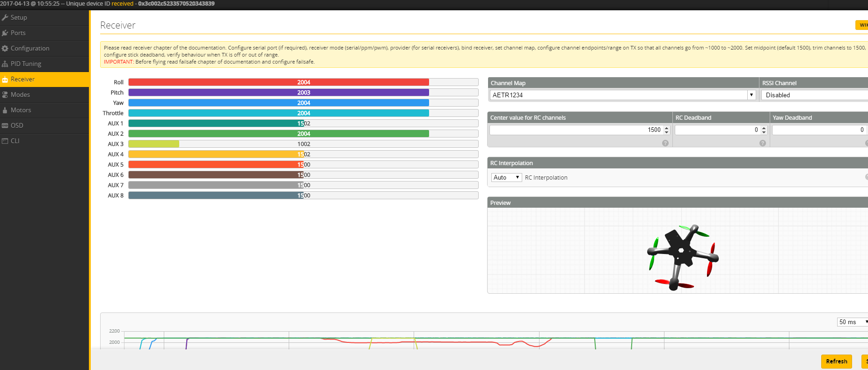Open the Setup tab
Image resolution: width=868 pixels, height=370 pixels.
[44, 17]
